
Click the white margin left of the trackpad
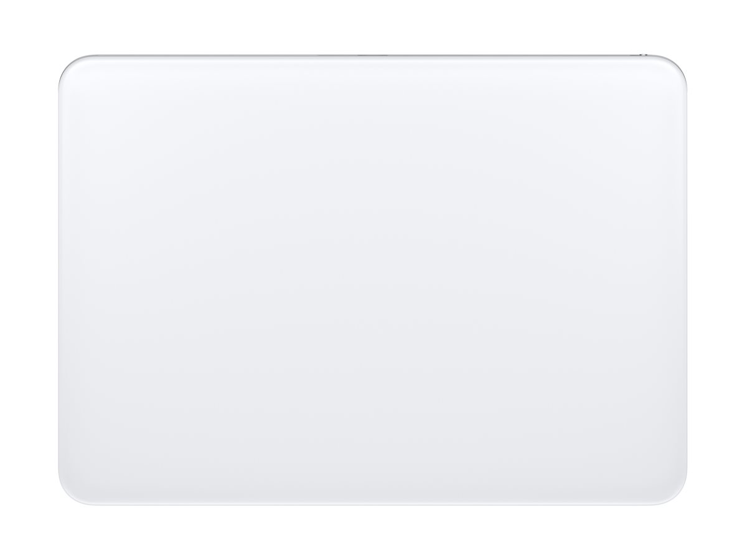click(29, 280)
